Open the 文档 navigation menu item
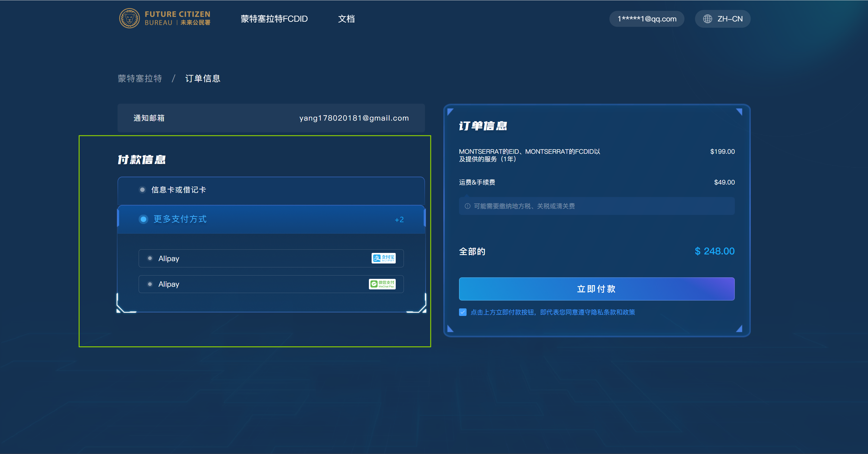 [x=346, y=19]
